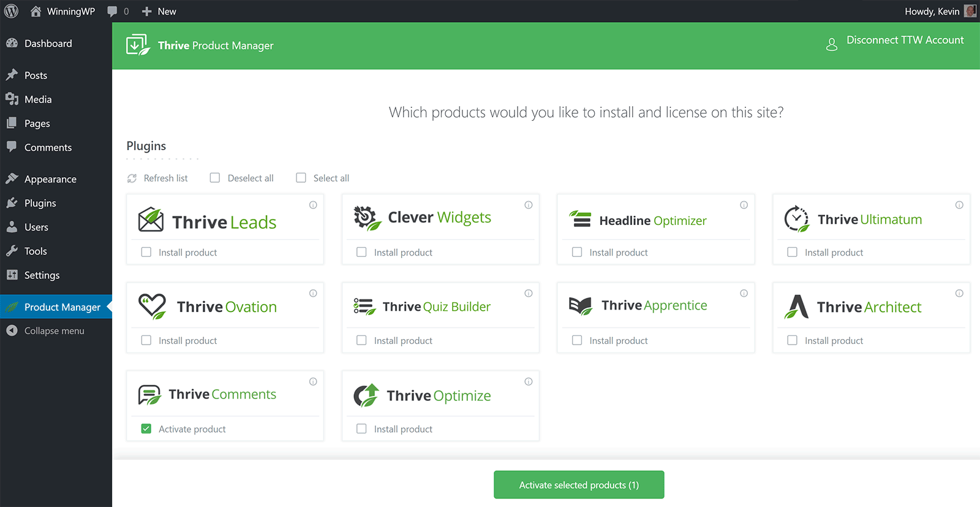The height and width of the screenshot is (507, 980).
Task: Open info icon on Thrive Quiz Builder card
Action: pos(529,293)
